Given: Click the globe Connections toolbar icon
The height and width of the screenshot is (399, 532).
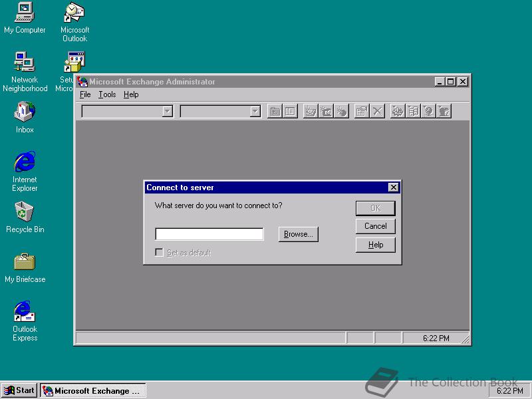Looking at the screenshot, I should coord(428,111).
